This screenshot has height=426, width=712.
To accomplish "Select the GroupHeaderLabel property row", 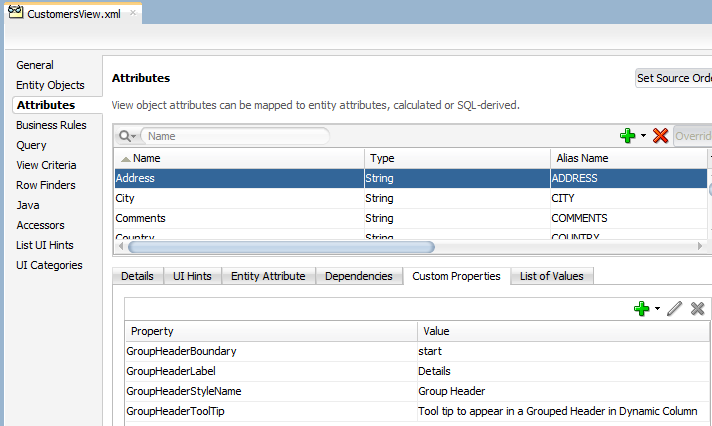I will 270,371.
